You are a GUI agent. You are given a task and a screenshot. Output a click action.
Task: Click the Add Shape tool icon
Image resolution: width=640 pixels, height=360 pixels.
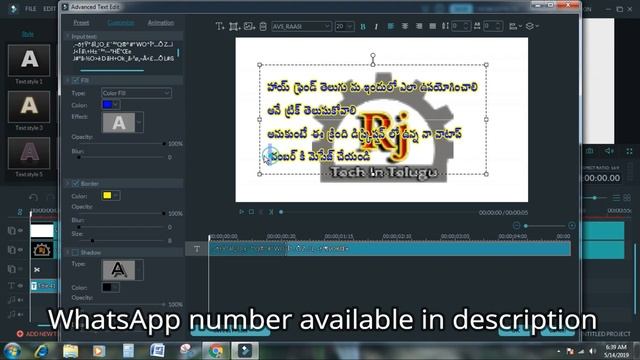[234, 26]
